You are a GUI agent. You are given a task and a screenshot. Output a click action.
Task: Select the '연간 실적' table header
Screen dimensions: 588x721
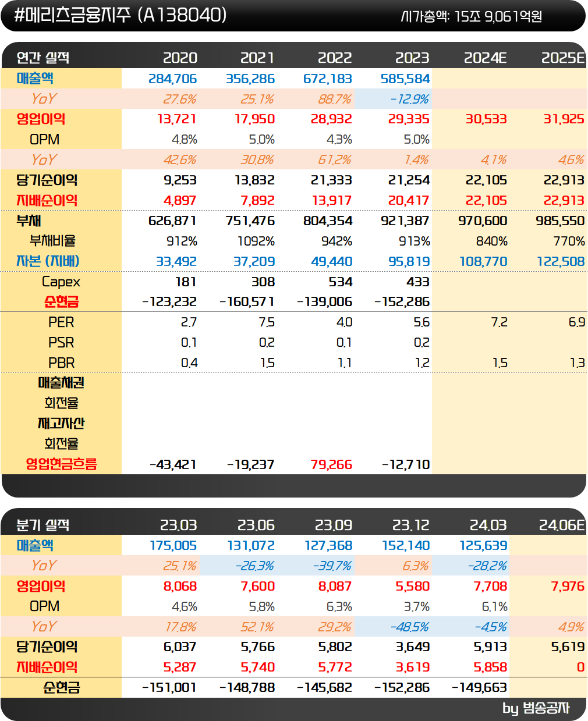pos(43,58)
